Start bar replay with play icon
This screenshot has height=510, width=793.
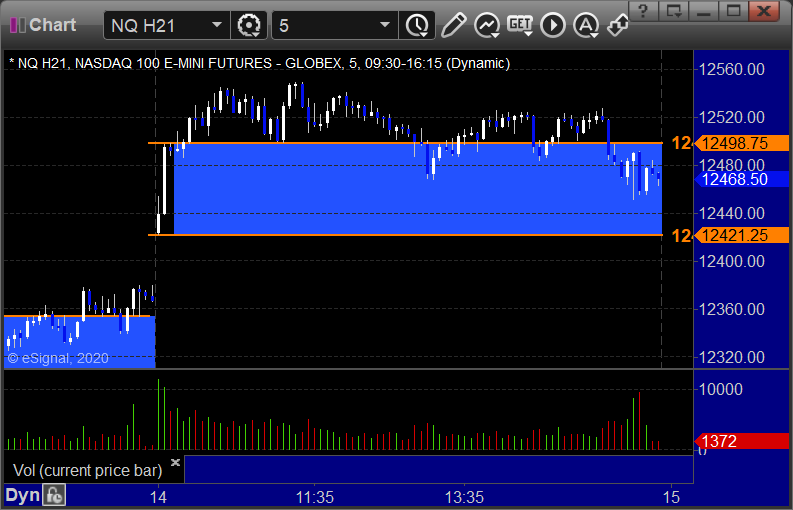tap(553, 25)
